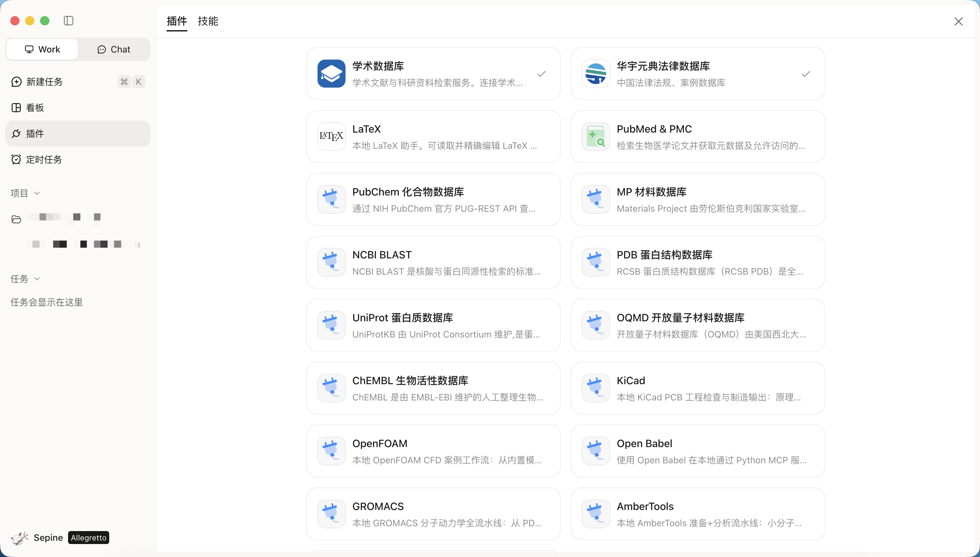Close the plugins panel
The width and height of the screenshot is (980, 557).
958,21
